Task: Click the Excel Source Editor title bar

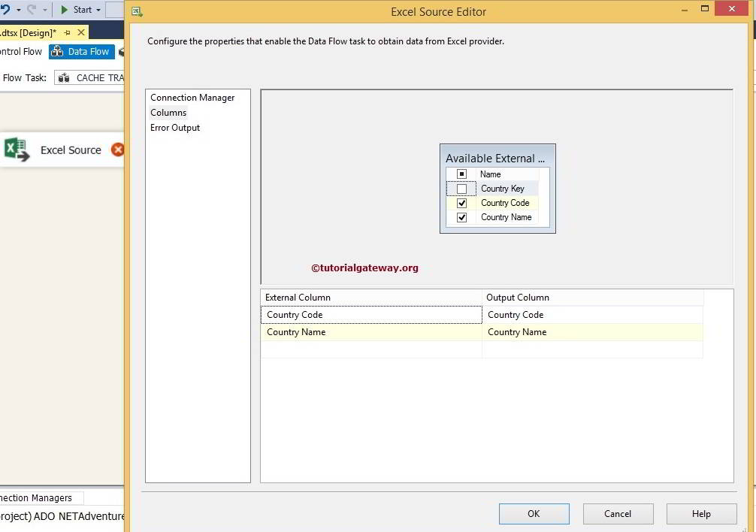Action: coord(438,11)
